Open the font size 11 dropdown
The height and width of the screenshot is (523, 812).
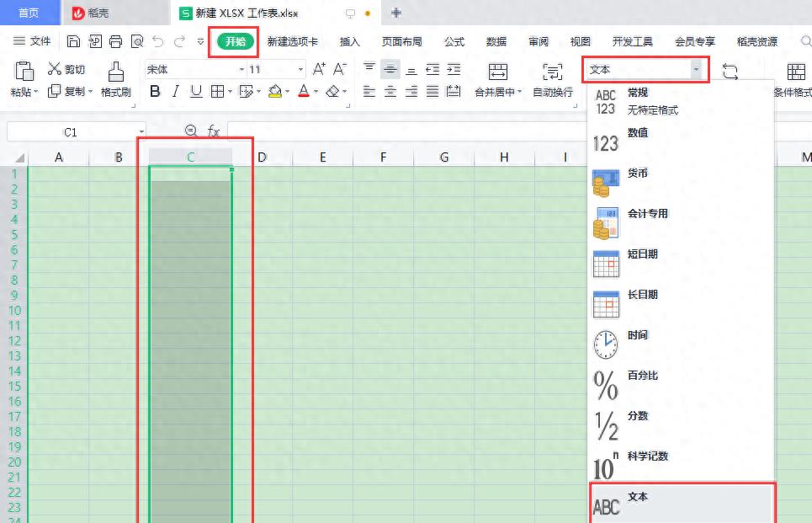click(x=300, y=69)
